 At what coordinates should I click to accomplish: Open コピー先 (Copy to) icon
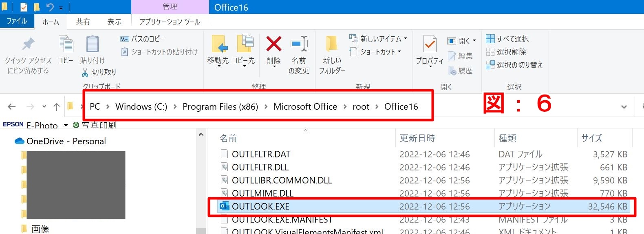(x=245, y=44)
